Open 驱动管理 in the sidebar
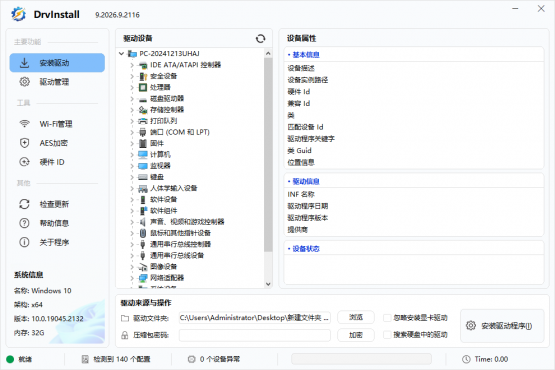This screenshot has width=555, height=370. pyautogui.click(x=57, y=82)
